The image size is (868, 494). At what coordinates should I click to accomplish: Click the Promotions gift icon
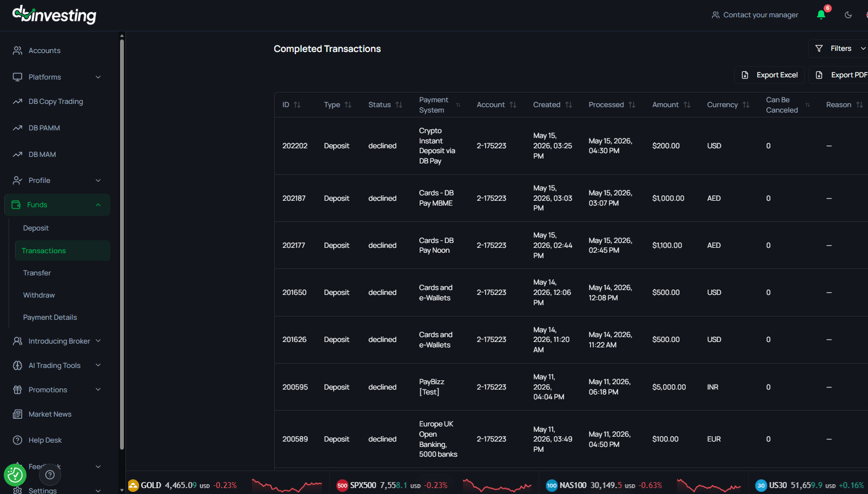tap(18, 390)
